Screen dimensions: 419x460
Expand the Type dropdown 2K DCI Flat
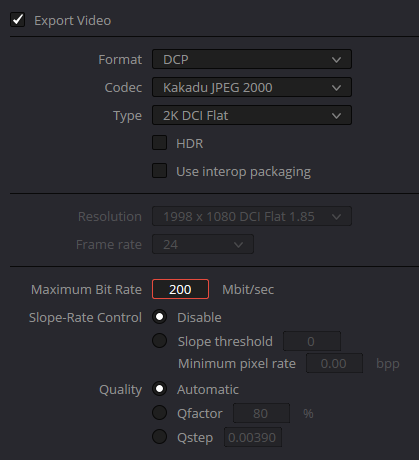pyautogui.click(x=252, y=115)
